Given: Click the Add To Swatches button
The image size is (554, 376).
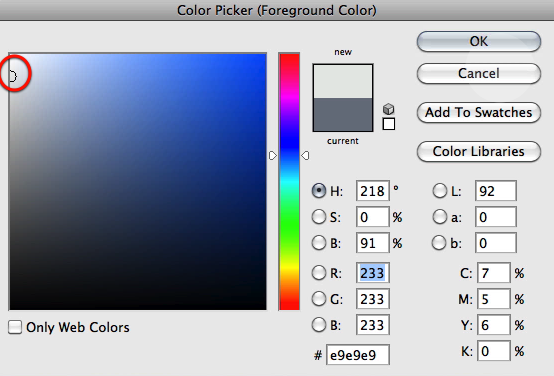Looking at the screenshot, I should click(479, 112).
